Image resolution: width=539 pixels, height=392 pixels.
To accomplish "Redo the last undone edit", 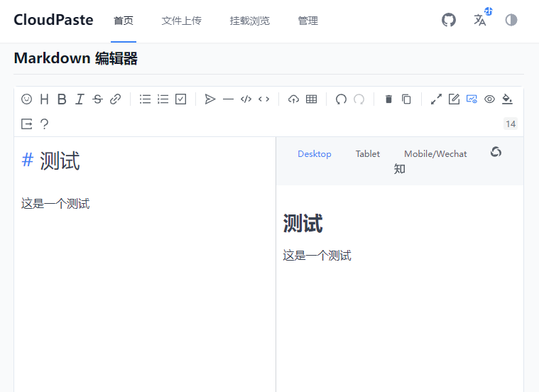I will click(x=359, y=99).
